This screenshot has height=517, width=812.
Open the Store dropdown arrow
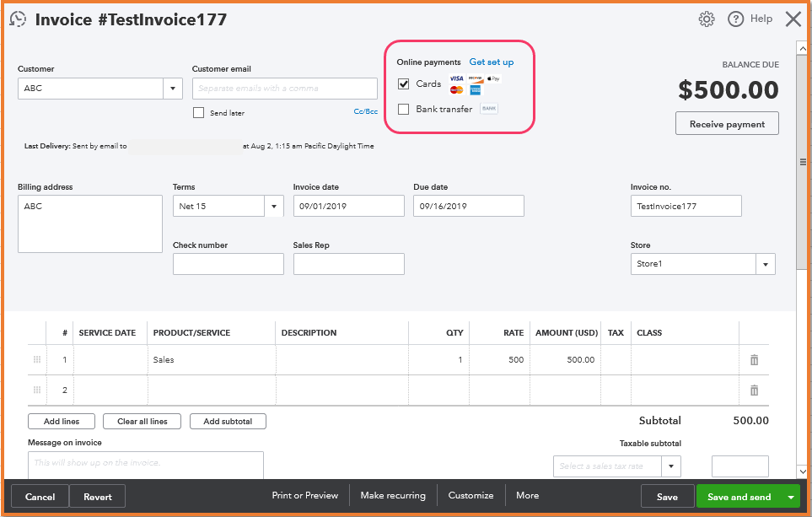[766, 264]
